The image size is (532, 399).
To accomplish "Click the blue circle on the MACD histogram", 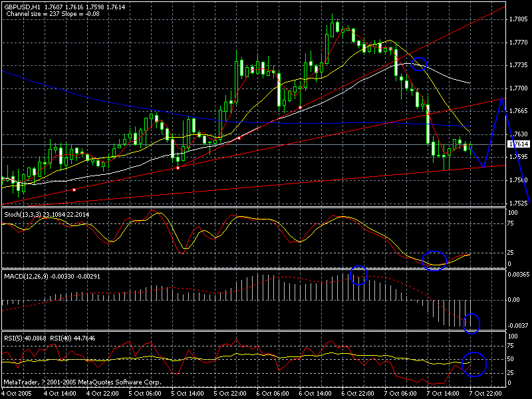I will (x=472, y=323).
